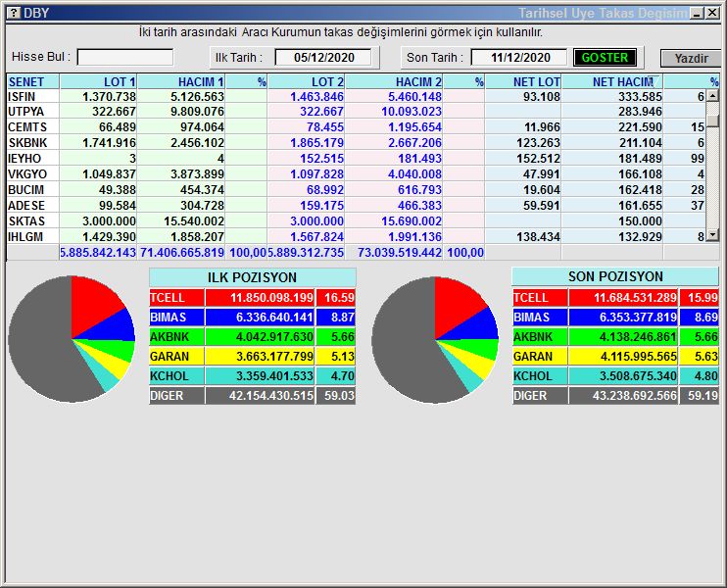
Task: Click AKBNK in SON POZISYON legend
Action: 540,337
